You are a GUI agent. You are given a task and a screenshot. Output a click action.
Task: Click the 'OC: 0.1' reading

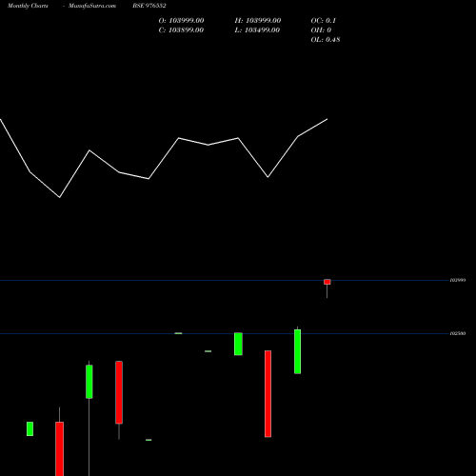(324, 21)
